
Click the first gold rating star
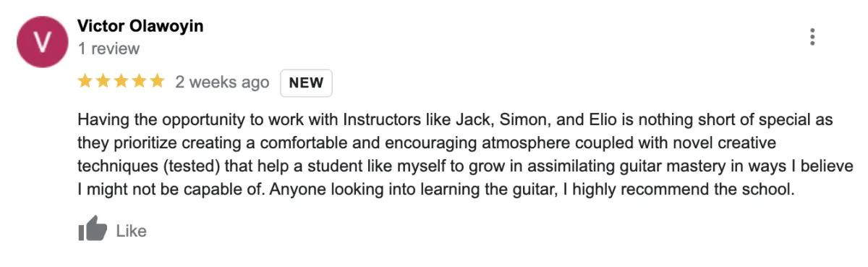[85, 82]
